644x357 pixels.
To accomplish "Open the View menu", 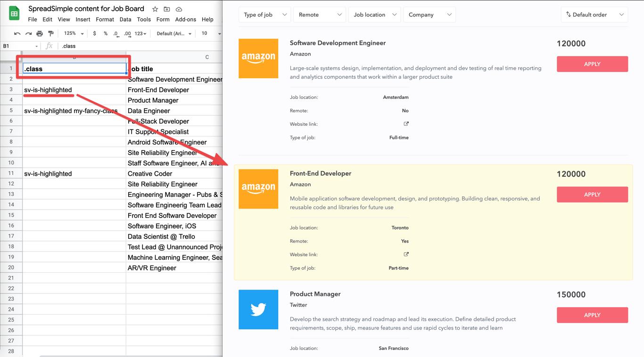I will click(x=64, y=20).
